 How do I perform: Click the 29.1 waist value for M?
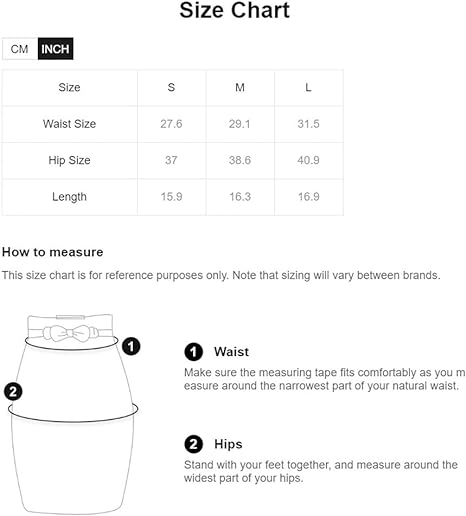(240, 124)
